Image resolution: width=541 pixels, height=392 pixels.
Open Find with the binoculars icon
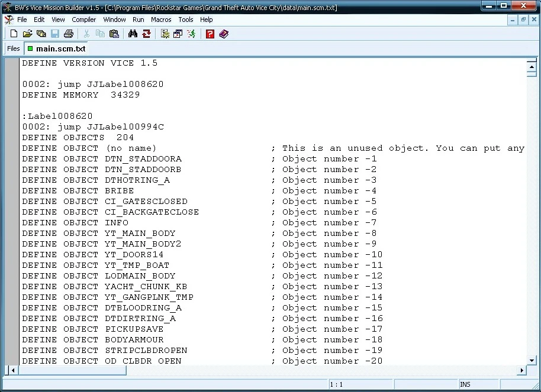pos(133,34)
